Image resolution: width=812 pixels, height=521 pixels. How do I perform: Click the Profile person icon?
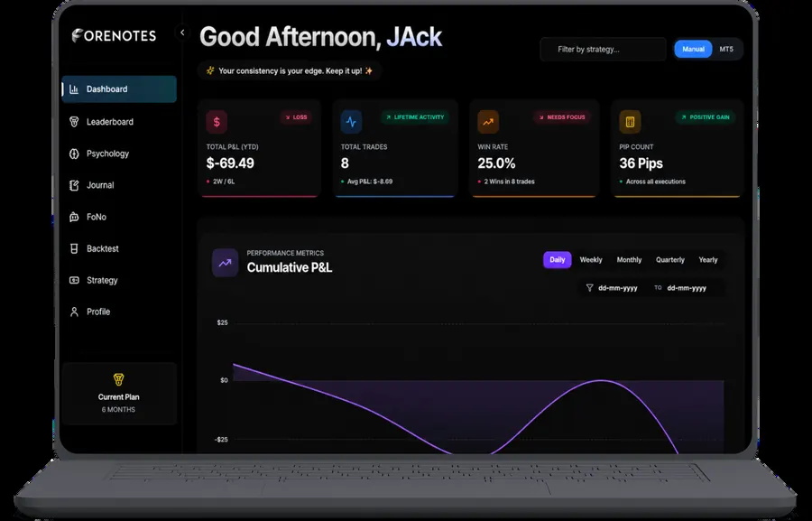click(x=74, y=312)
